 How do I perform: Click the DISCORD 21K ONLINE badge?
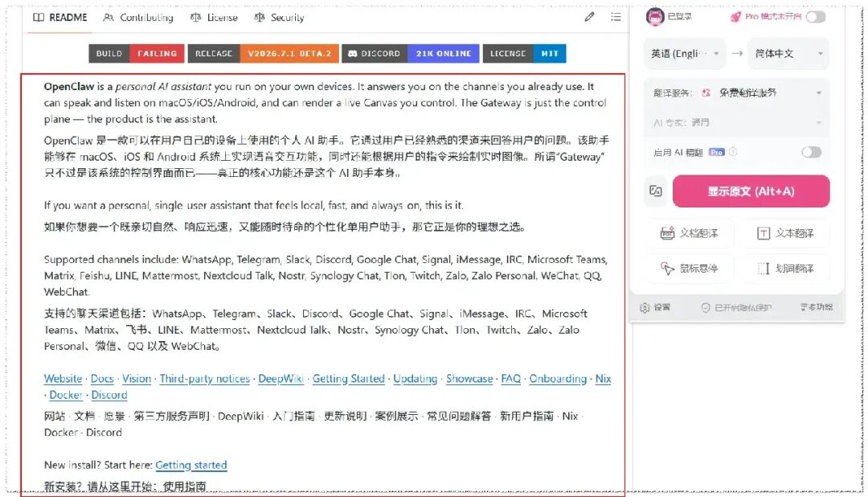[410, 53]
